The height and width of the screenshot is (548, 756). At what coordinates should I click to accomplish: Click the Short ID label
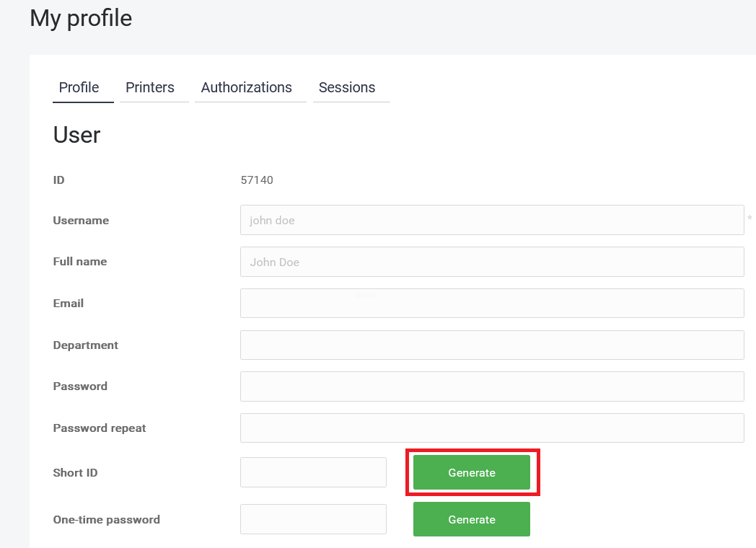pyautogui.click(x=75, y=472)
